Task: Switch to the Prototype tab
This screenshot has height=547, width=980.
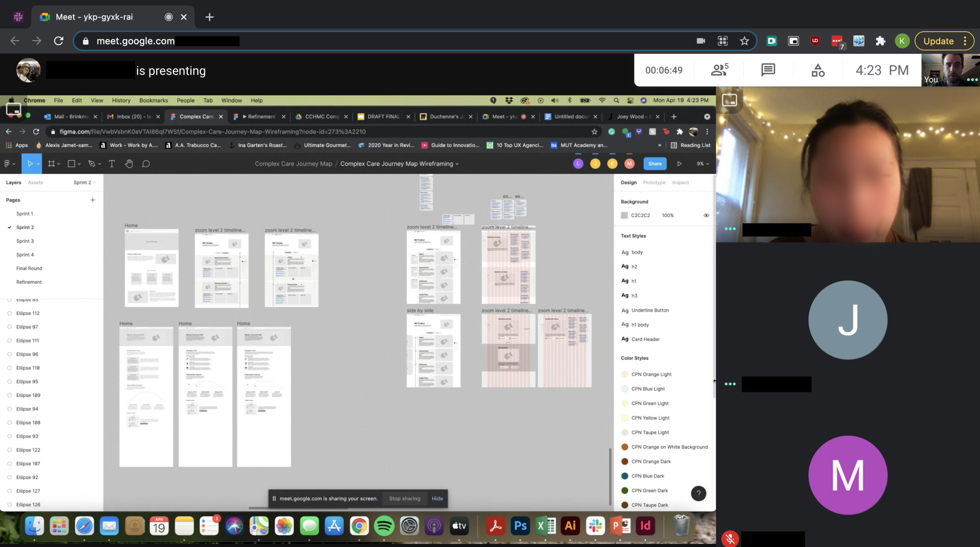Action: (654, 182)
